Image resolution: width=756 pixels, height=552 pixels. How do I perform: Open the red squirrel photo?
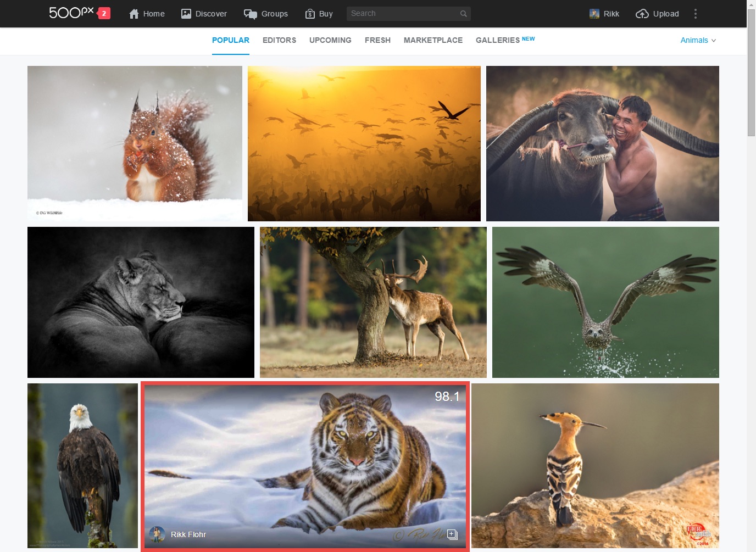coord(135,143)
